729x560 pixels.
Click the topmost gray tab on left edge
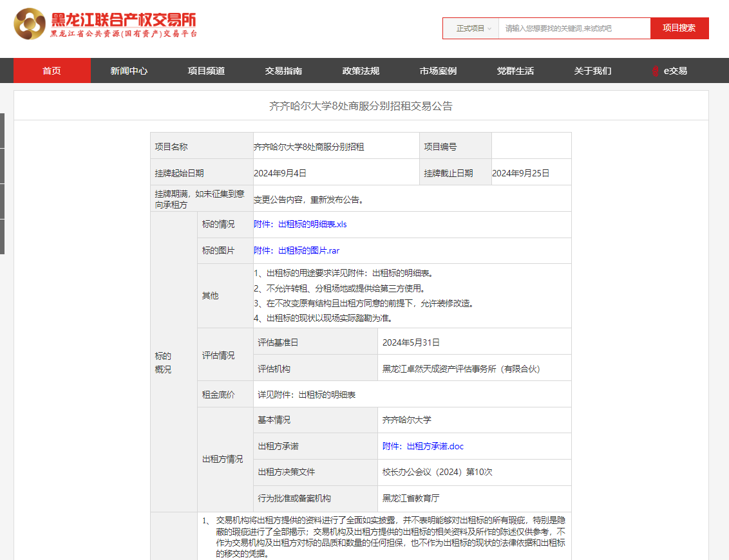pyautogui.click(x=2, y=131)
